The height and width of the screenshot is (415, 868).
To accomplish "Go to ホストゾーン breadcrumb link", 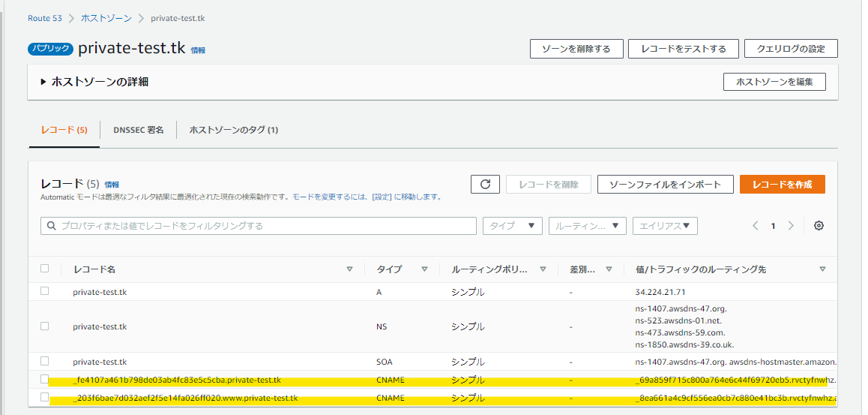I will (x=106, y=18).
